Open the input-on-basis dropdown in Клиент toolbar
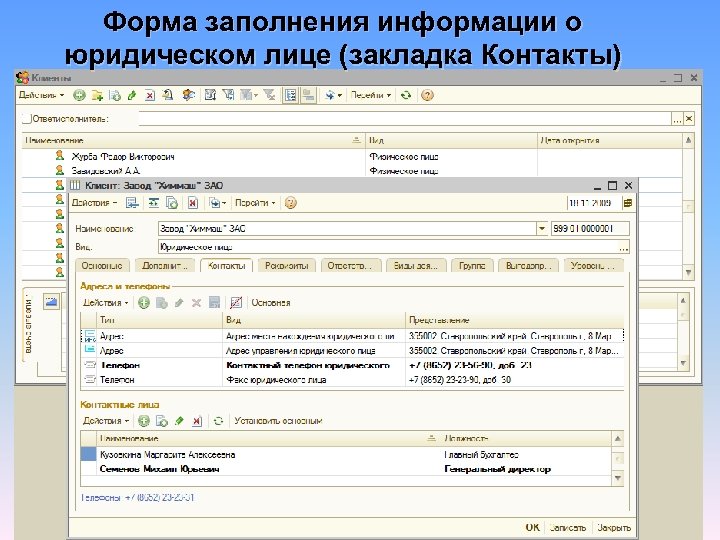This screenshot has width=720, height=540. [x=218, y=202]
